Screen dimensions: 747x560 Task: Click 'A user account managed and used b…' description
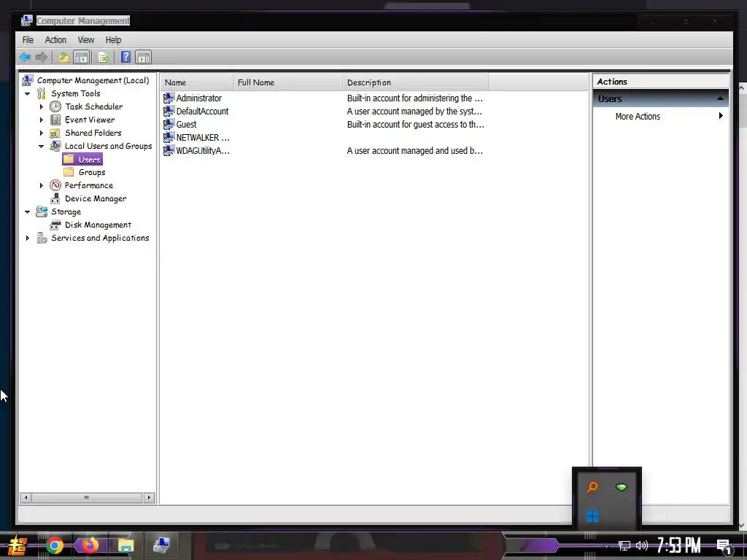[414, 150]
